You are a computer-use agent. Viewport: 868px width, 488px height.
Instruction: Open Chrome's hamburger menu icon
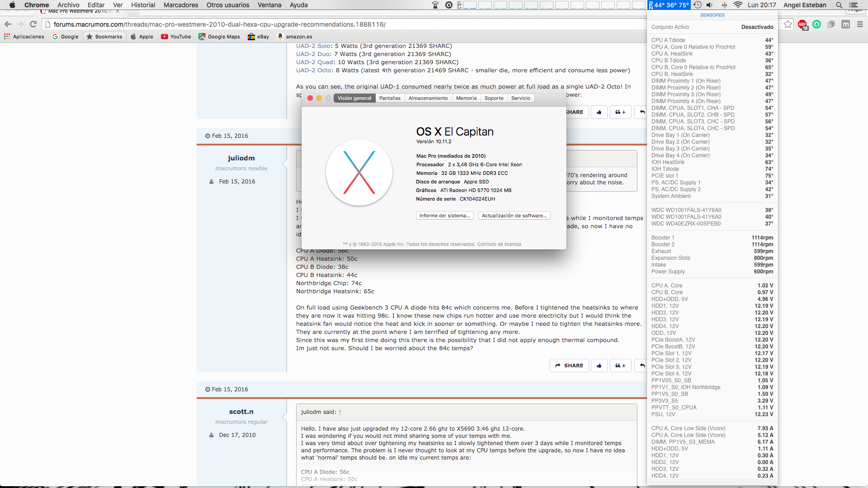tap(860, 24)
